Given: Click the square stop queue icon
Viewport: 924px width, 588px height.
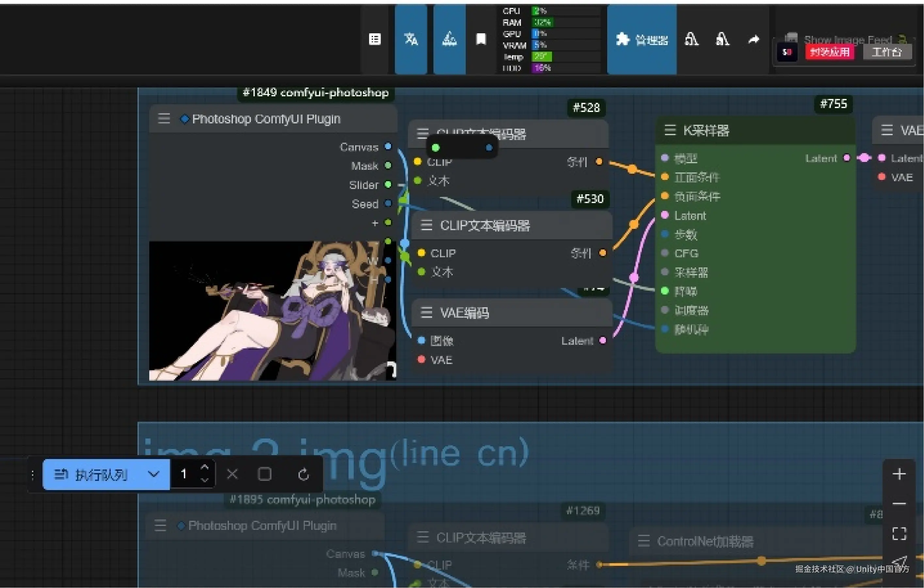Looking at the screenshot, I should pos(264,474).
